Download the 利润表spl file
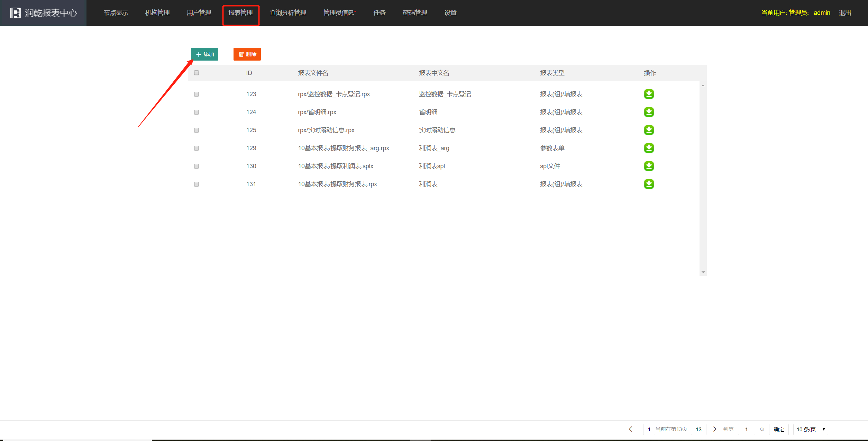Viewport: 868px width, 441px height. pyautogui.click(x=649, y=166)
